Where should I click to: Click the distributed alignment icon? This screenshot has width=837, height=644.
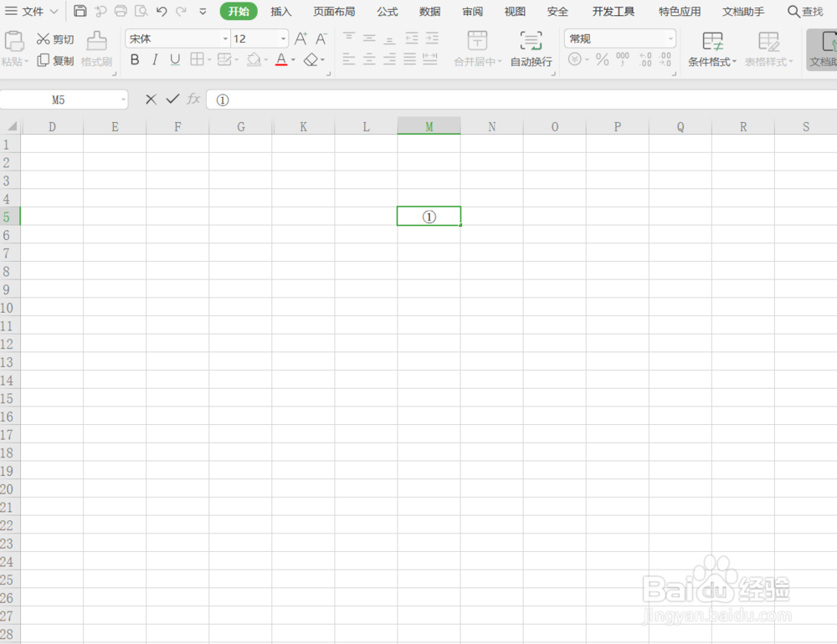pyautogui.click(x=430, y=59)
